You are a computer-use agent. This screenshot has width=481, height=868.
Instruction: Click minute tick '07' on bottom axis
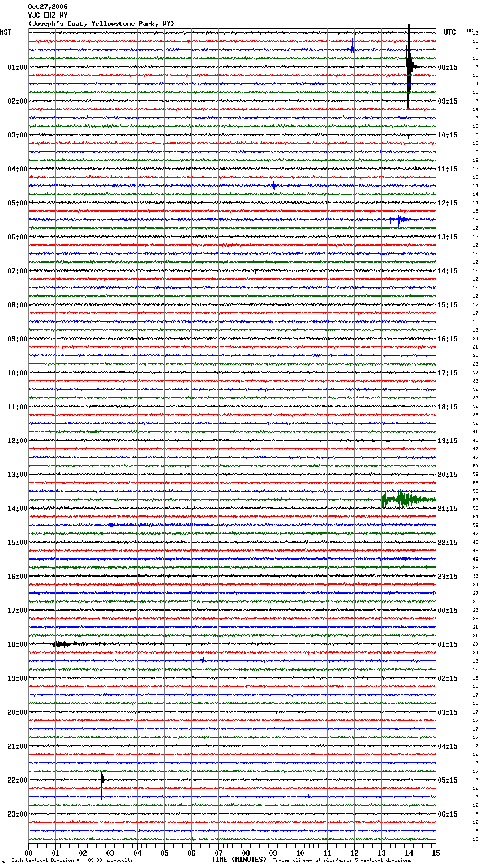point(219,853)
